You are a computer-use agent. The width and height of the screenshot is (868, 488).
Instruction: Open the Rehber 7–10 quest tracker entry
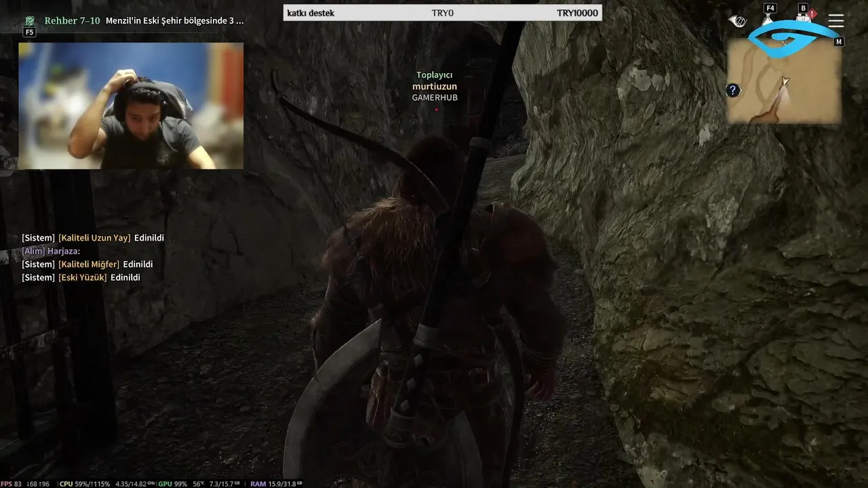point(72,20)
